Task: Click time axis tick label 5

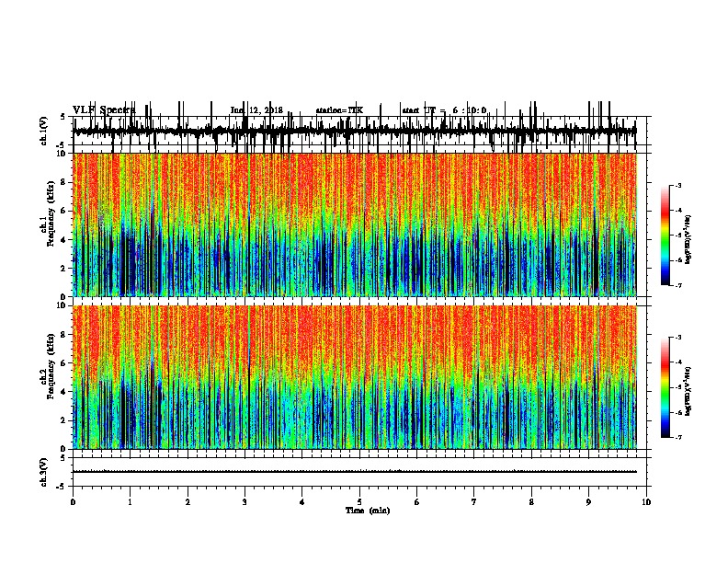Action: point(359,501)
